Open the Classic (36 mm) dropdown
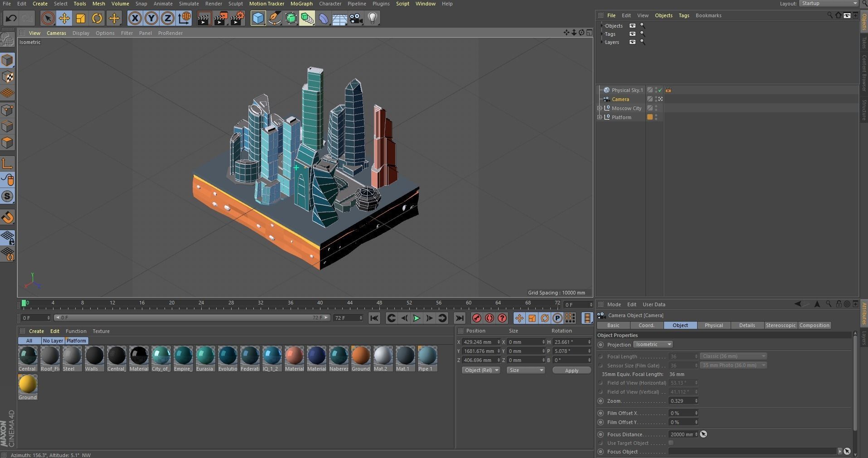868x458 pixels. tap(733, 357)
